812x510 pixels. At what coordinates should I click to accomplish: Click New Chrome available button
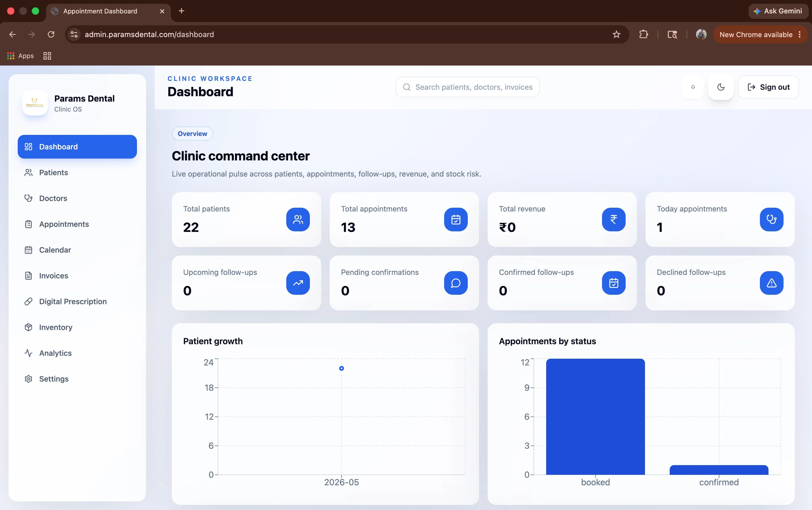point(756,34)
